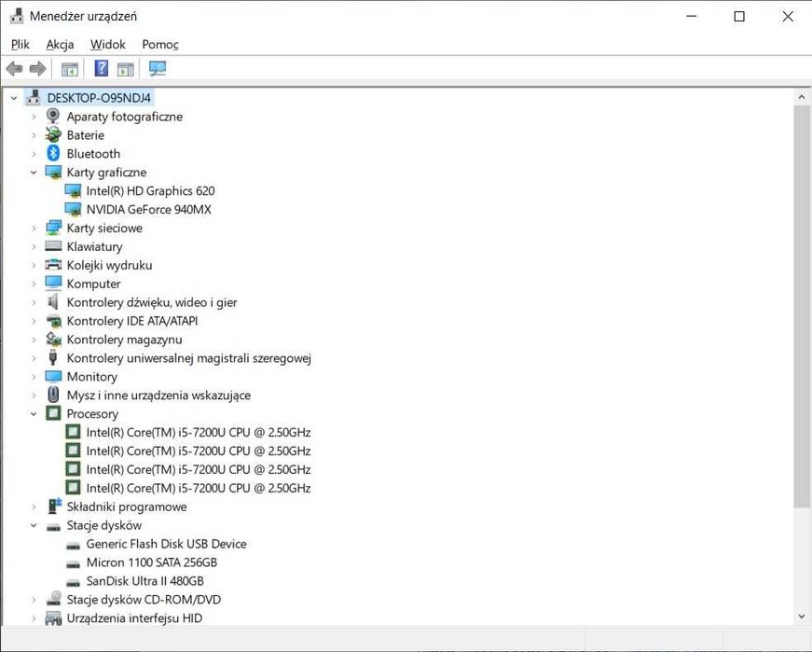This screenshot has width=812, height=652.
Task: Maximize the Menedżer urządzeń window
Action: tap(739, 17)
